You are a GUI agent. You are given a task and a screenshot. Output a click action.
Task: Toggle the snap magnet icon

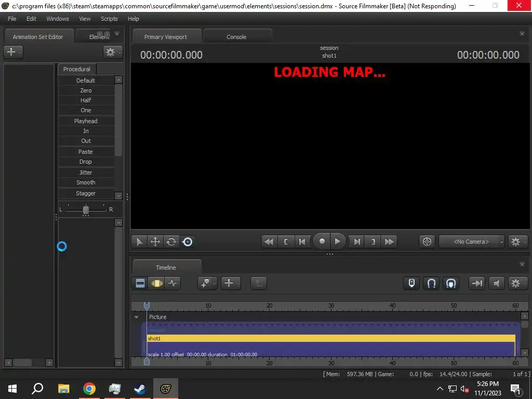click(431, 283)
